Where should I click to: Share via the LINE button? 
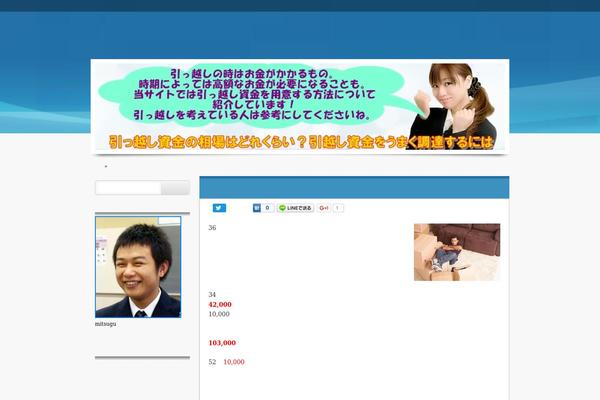295,208
